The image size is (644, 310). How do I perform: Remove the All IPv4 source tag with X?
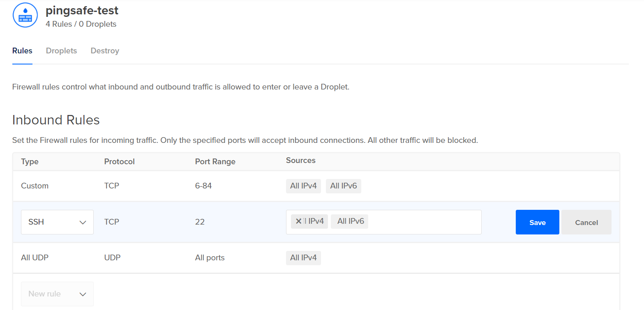tap(299, 221)
